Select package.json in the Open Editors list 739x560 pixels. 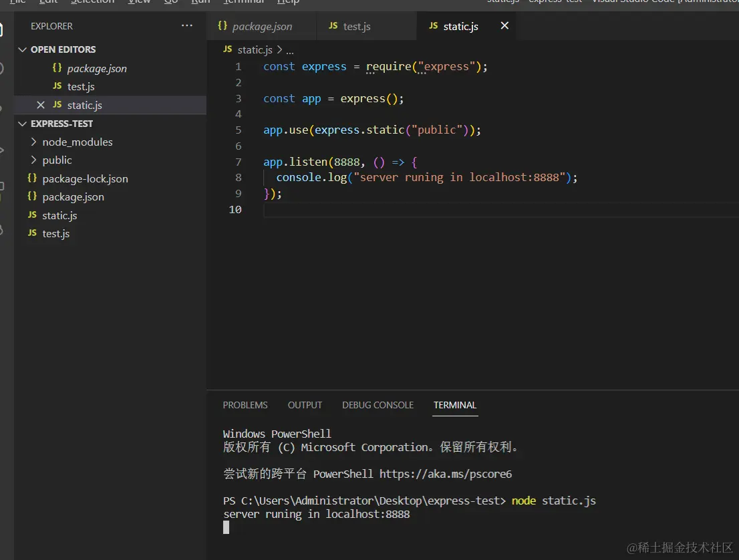coord(97,68)
